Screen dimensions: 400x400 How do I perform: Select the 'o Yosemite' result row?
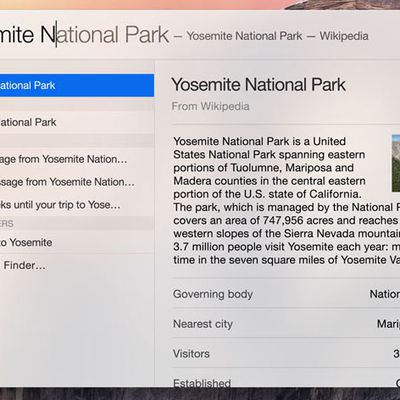pyautogui.click(x=77, y=242)
